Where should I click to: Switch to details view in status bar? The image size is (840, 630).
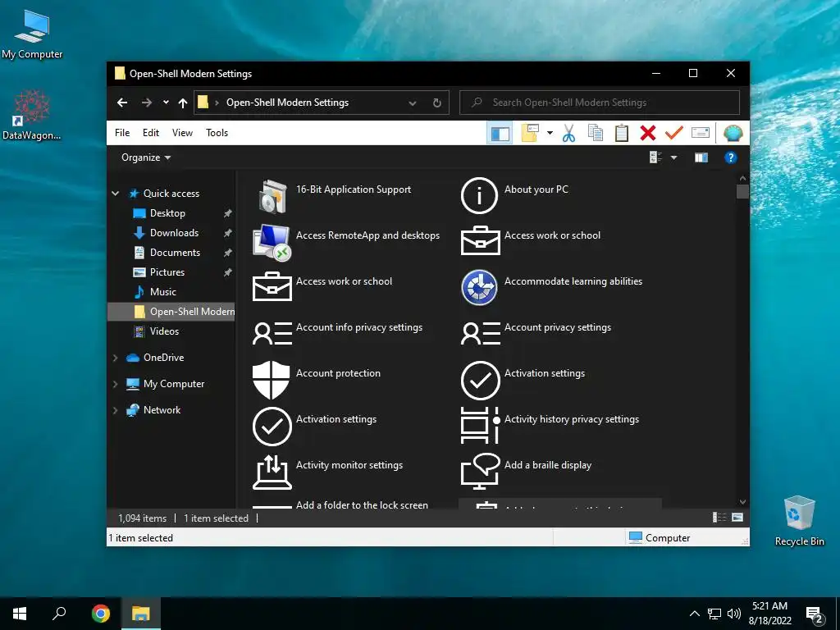[719, 518]
